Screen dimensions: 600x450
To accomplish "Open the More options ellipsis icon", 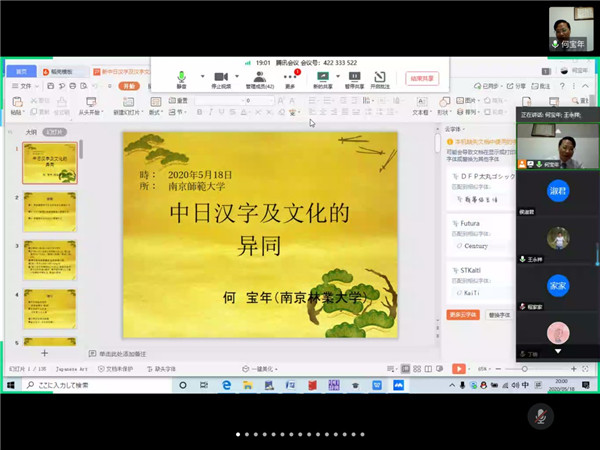I will point(290,76).
